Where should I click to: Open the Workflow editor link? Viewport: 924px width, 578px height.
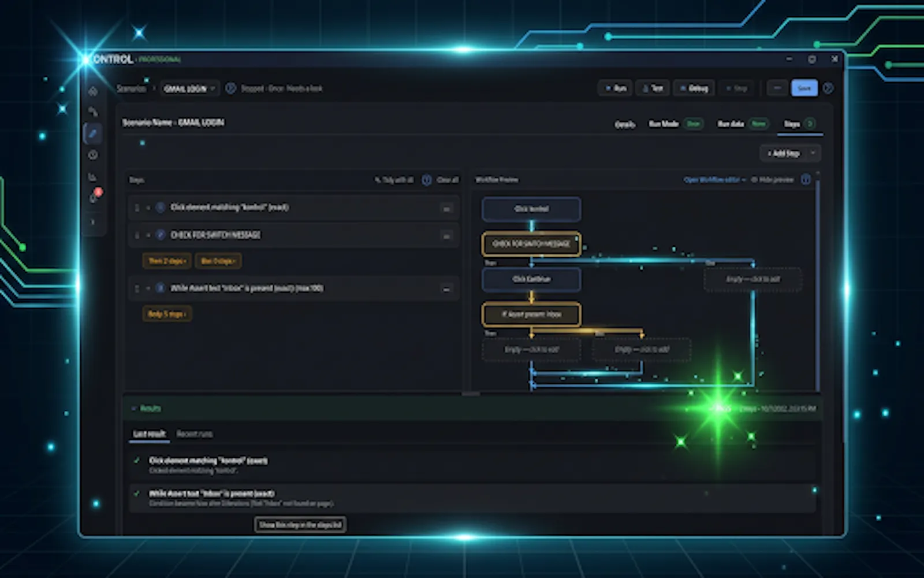point(714,180)
